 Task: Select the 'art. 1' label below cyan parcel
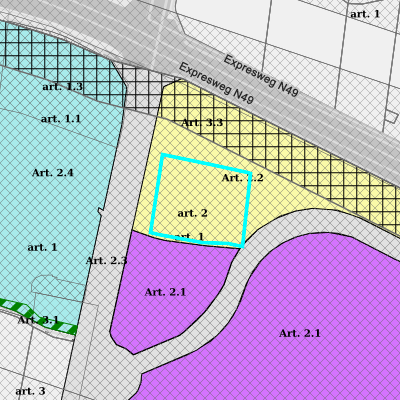(x=189, y=236)
